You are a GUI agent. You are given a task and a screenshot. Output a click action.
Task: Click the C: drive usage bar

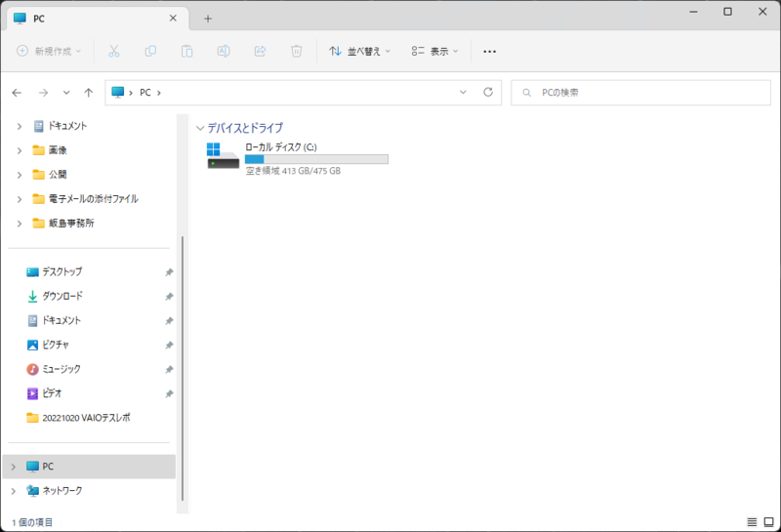tap(316, 159)
